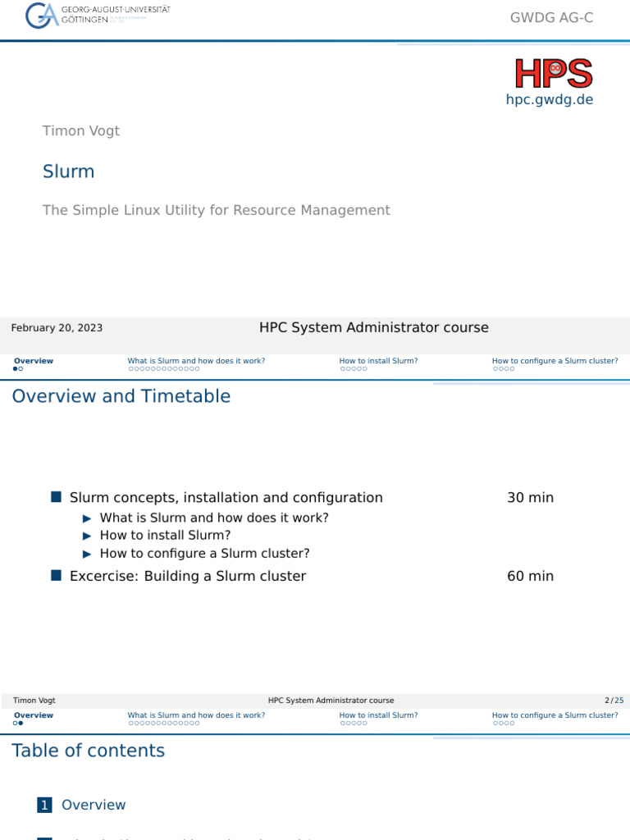Click the triangle bullet before "What is Slurm and how does it work?" list item
Image resolution: width=630 pixels, height=840 pixels.
(88, 518)
